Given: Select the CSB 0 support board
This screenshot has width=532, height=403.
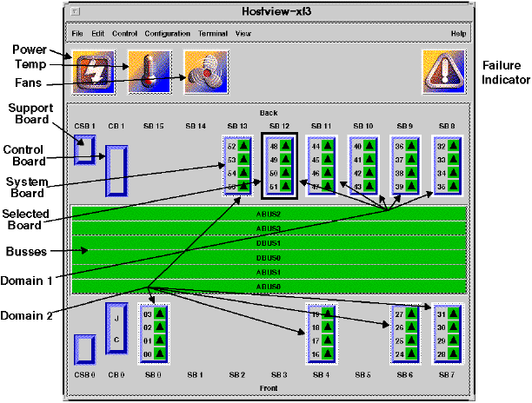Looking at the screenshot, I should click(84, 348).
